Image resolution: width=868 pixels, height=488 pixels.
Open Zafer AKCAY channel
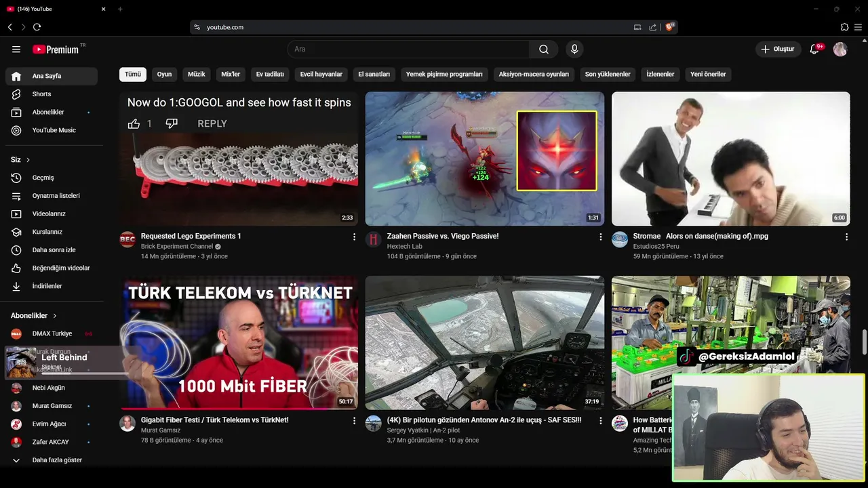click(x=52, y=442)
